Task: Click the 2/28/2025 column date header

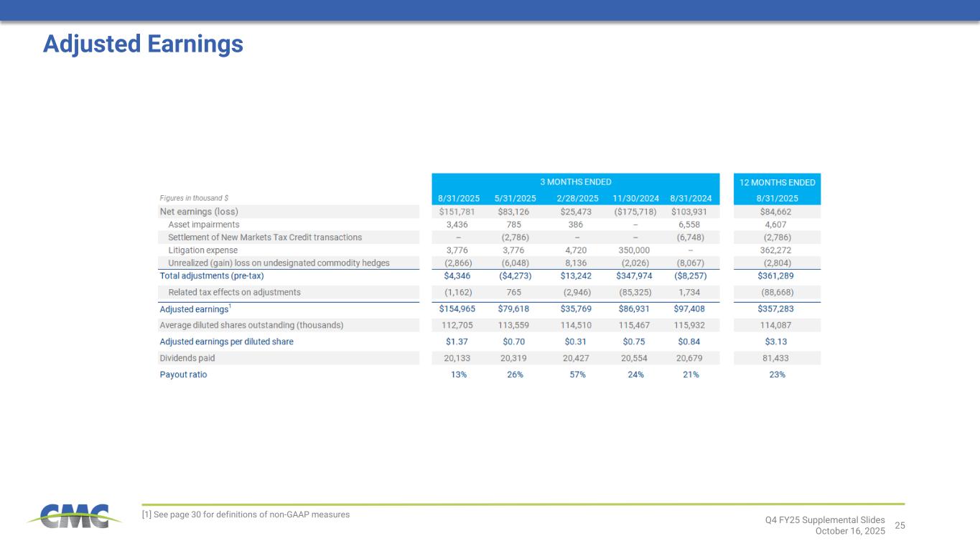Action: coord(577,198)
